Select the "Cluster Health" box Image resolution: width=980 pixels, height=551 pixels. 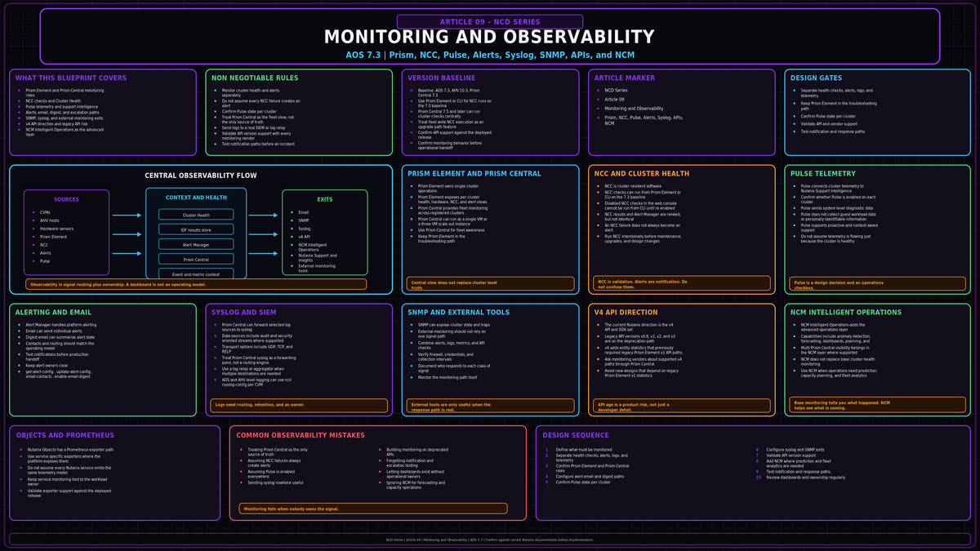click(195, 216)
